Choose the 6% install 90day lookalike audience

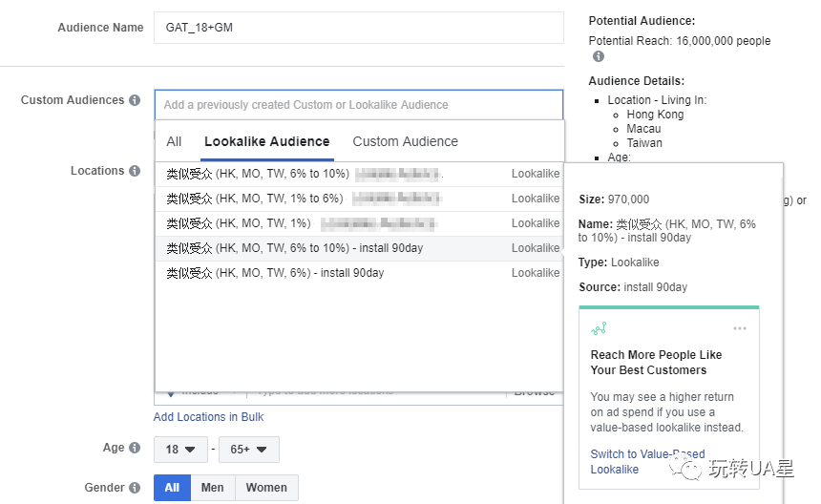coord(359,273)
